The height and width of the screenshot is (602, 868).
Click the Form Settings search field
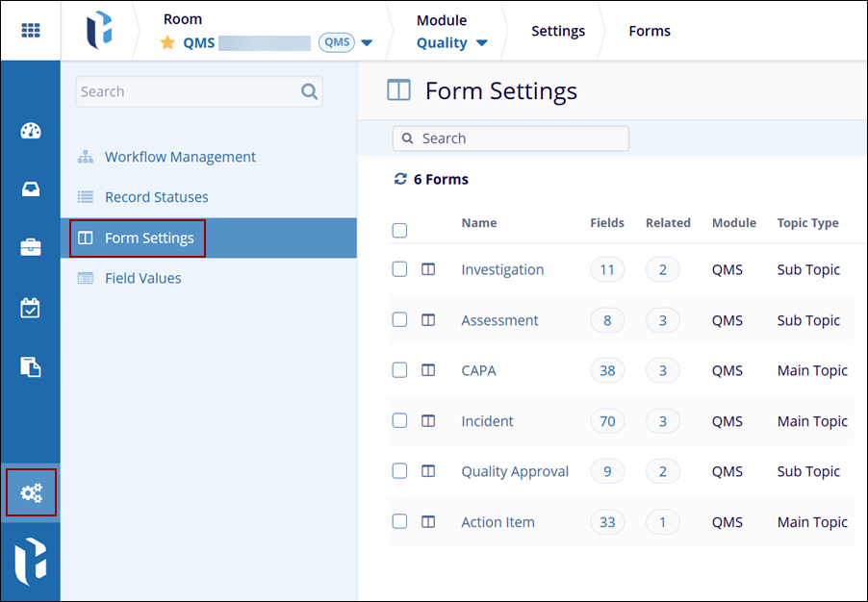(x=520, y=138)
